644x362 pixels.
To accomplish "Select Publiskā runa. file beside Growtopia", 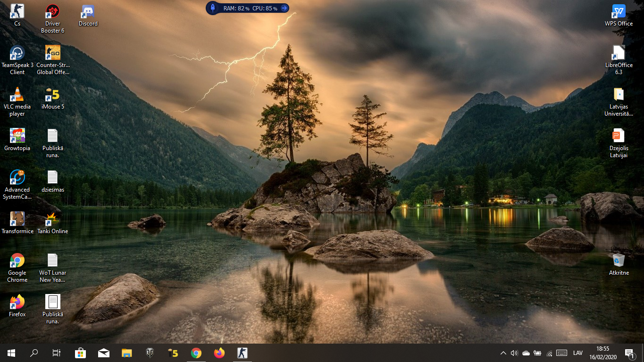I will [x=53, y=143].
